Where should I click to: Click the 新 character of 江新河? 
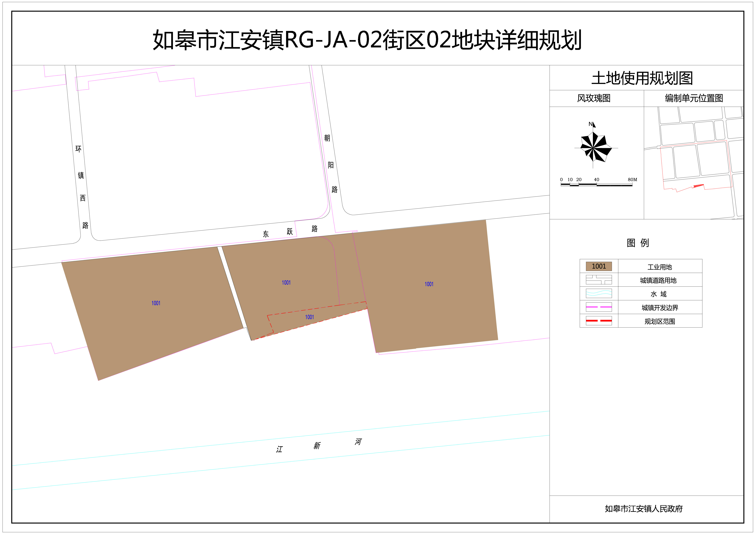click(317, 446)
